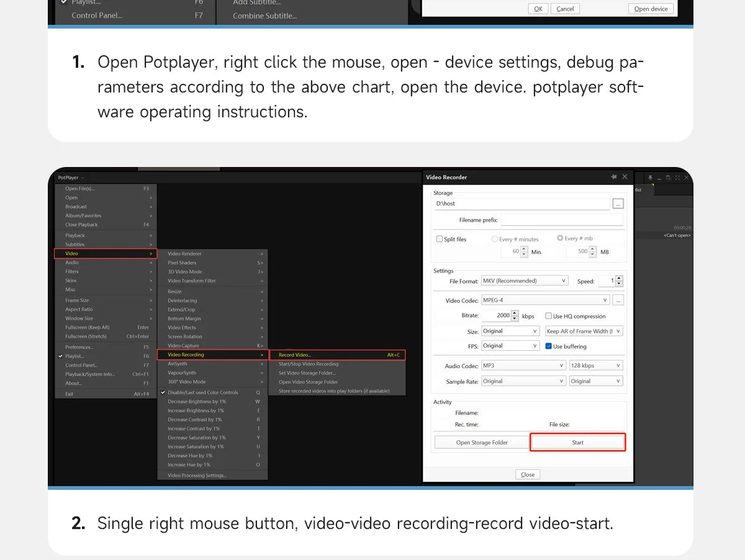
Task: Select Fullscreen (Stretch) menu item
Action: tap(106, 336)
